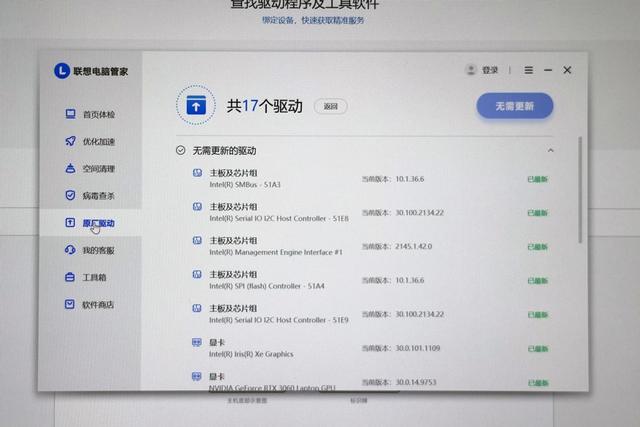Click chipset icon for I2C Host Controller 51E8
640x427 pixels.
pos(198,207)
